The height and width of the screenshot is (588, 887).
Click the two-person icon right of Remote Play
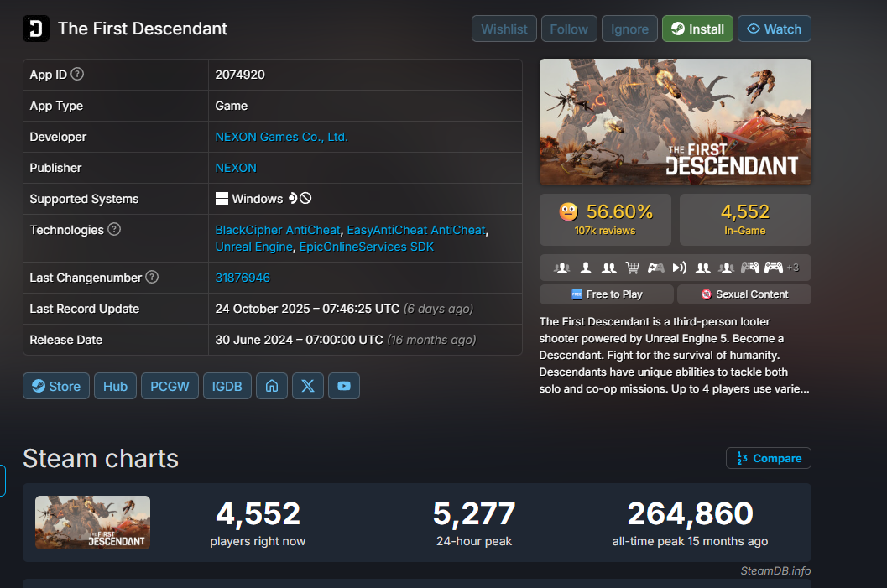[x=703, y=268]
